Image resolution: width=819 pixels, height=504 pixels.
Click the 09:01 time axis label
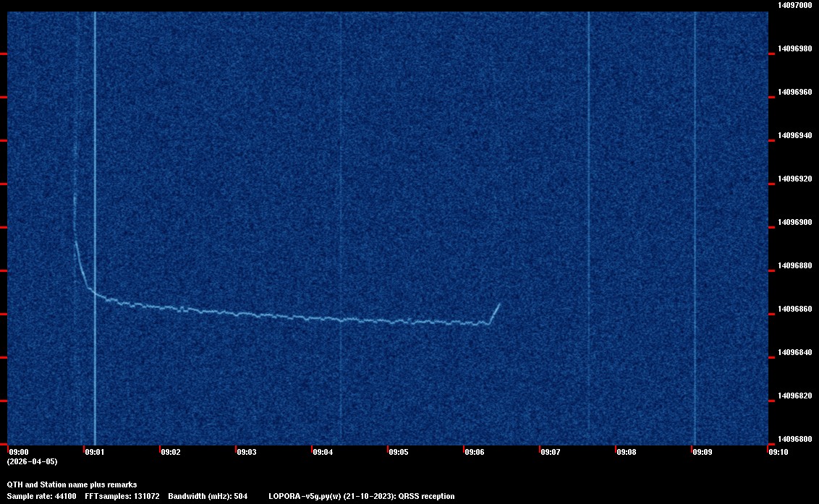click(95, 452)
